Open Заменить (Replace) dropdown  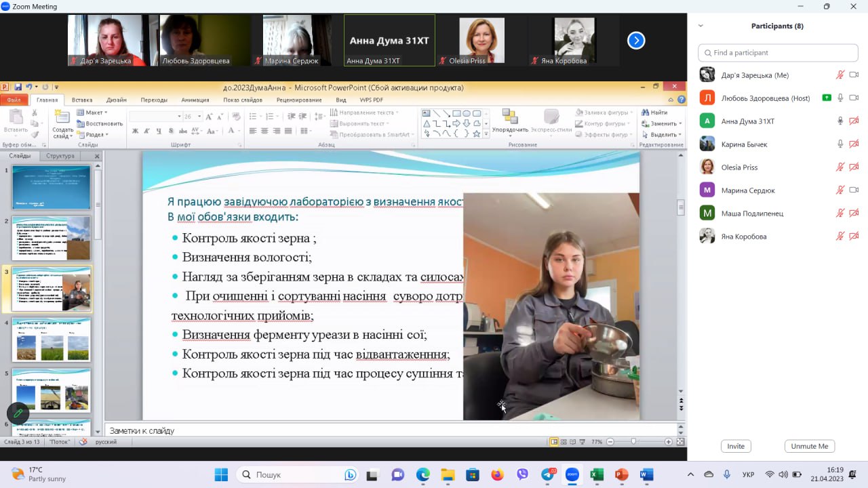point(662,123)
